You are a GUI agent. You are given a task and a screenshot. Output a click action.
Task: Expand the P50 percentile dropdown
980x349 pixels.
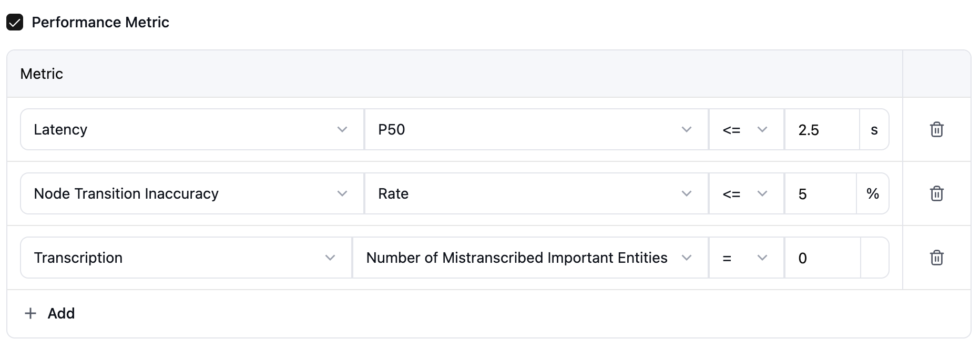tap(536, 129)
